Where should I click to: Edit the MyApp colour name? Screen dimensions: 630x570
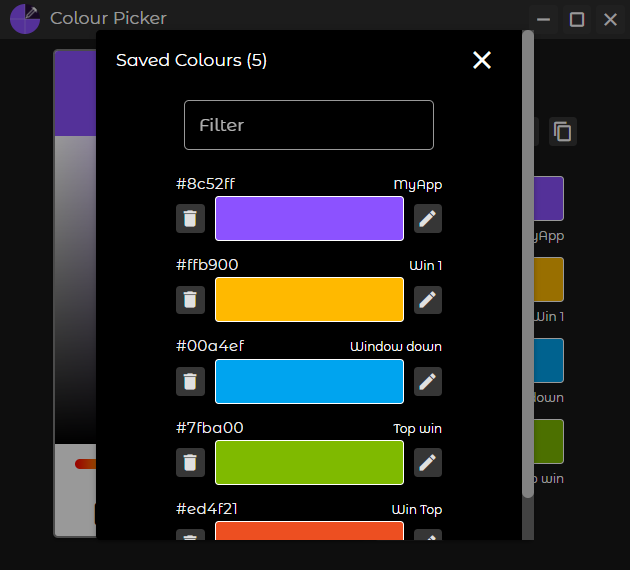[x=428, y=219]
